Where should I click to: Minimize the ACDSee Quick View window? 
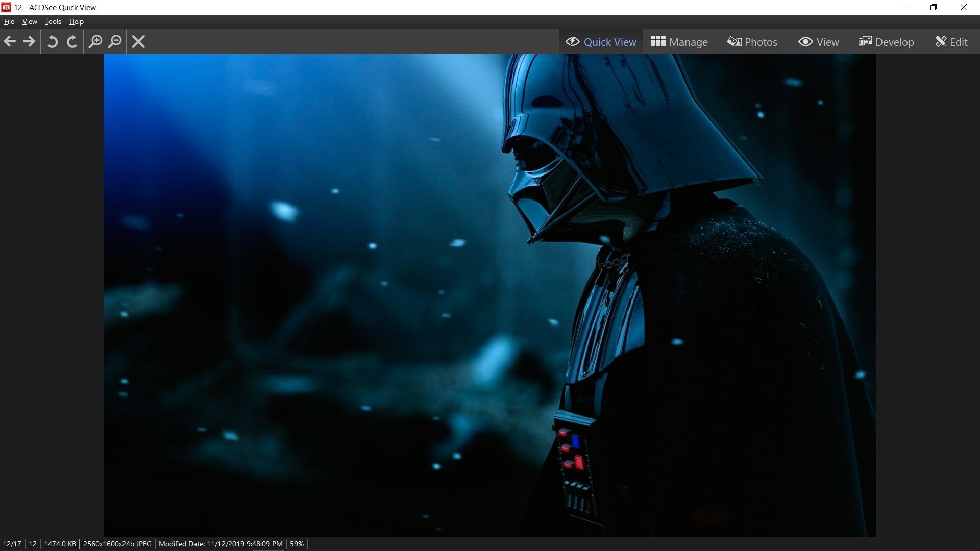pyautogui.click(x=904, y=7)
